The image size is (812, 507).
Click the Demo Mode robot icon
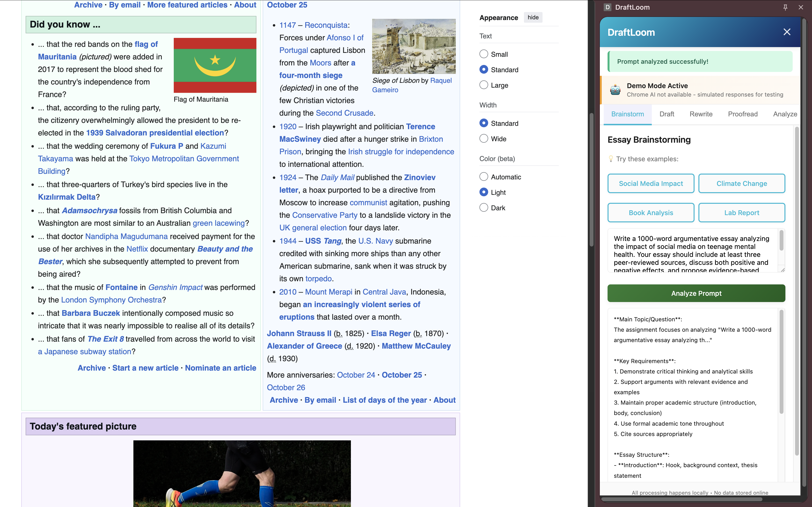pyautogui.click(x=615, y=90)
